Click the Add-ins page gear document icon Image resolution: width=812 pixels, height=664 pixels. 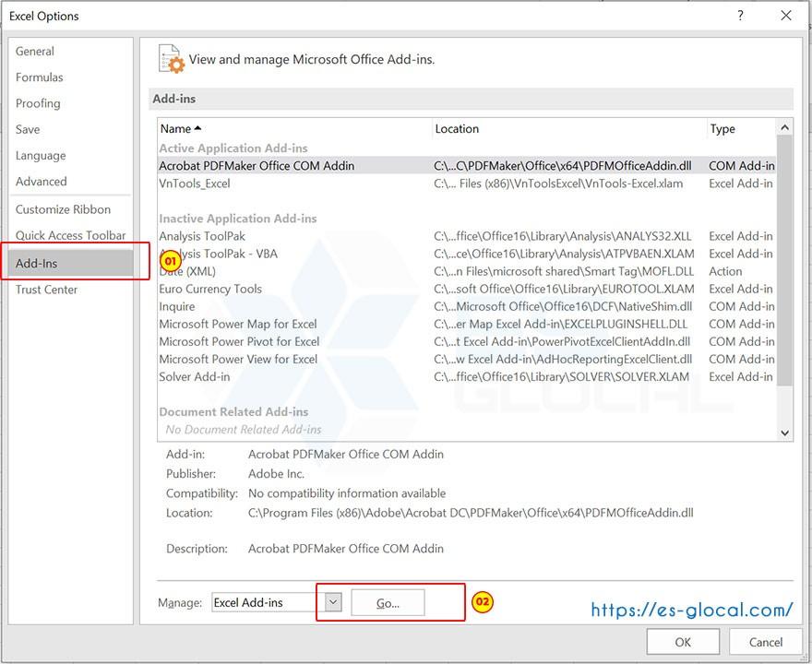pos(172,59)
